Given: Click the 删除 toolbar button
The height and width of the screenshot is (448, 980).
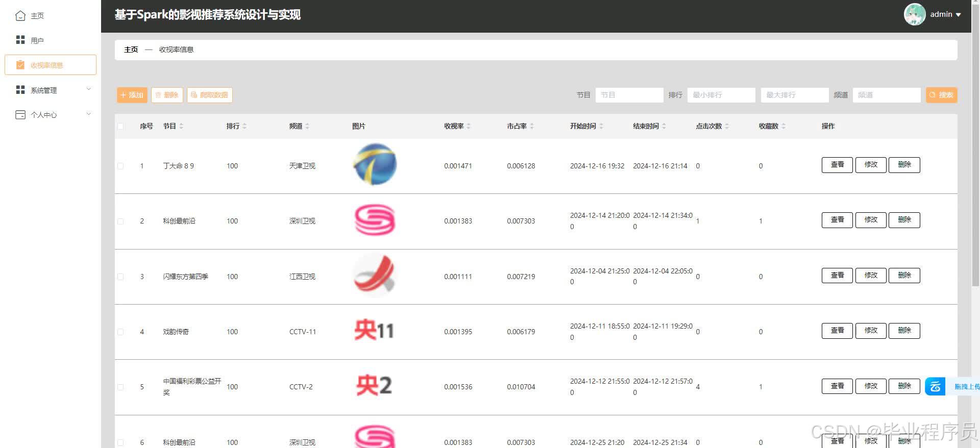Looking at the screenshot, I should click(167, 95).
